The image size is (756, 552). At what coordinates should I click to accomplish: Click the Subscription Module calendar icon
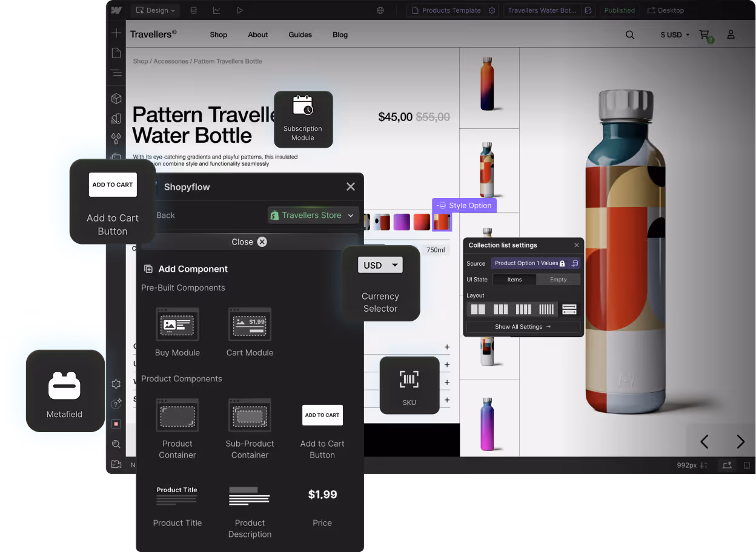[x=303, y=105]
